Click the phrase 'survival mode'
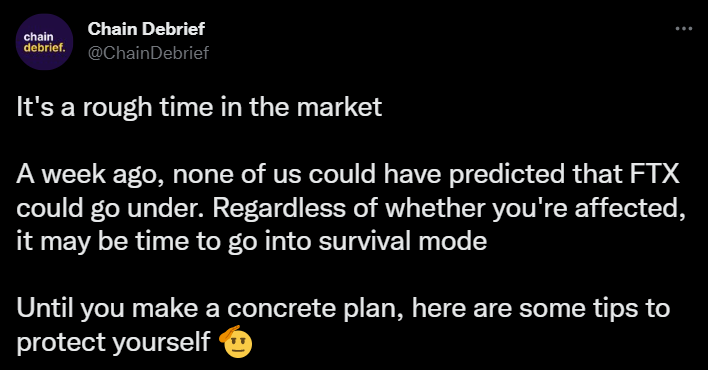The height and width of the screenshot is (370, 708). tap(402, 242)
